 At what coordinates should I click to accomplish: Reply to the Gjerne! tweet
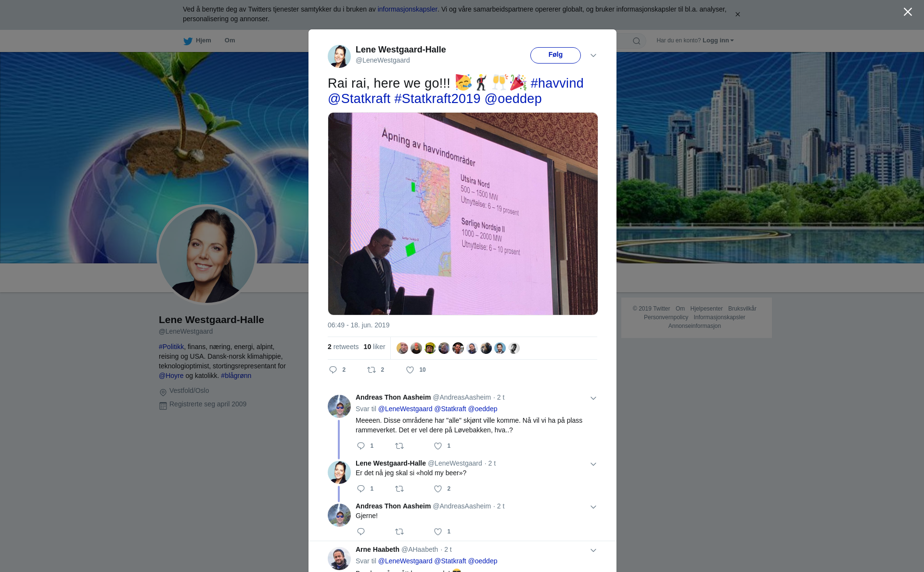tap(361, 532)
